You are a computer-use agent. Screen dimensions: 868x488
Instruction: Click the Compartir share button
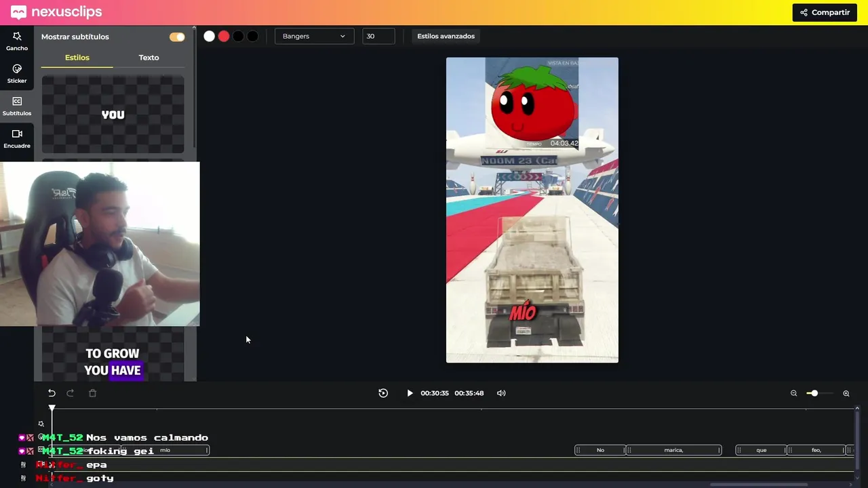tap(825, 12)
